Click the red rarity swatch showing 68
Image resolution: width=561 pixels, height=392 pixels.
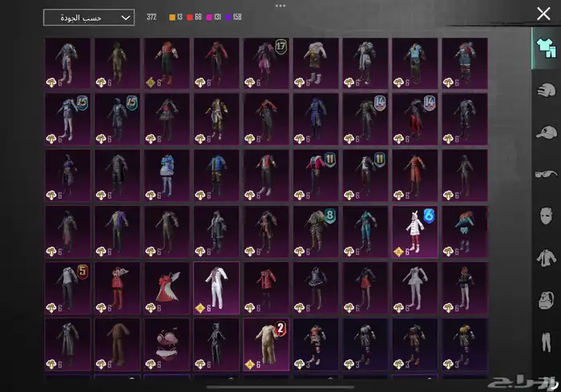pyautogui.click(x=190, y=17)
